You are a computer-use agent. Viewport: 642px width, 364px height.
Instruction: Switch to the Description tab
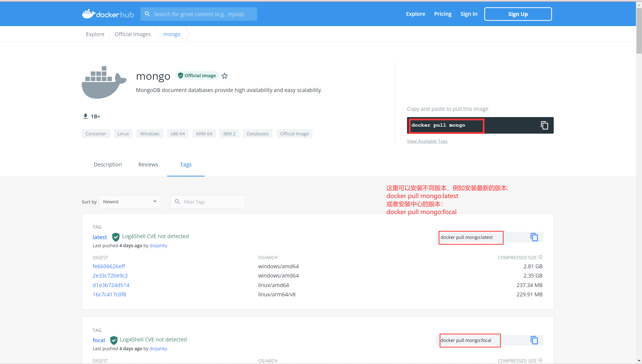(108, 165)
